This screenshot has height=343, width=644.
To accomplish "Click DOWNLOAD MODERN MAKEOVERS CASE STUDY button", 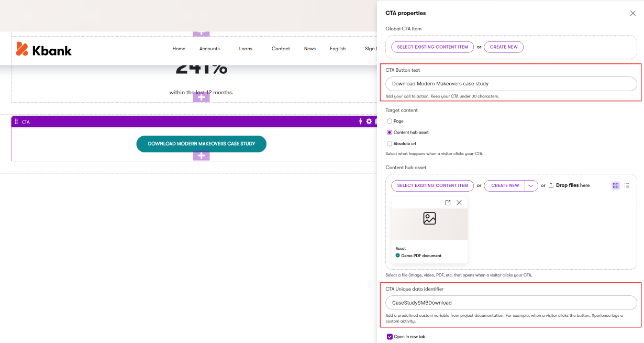I will click(201, 143).
